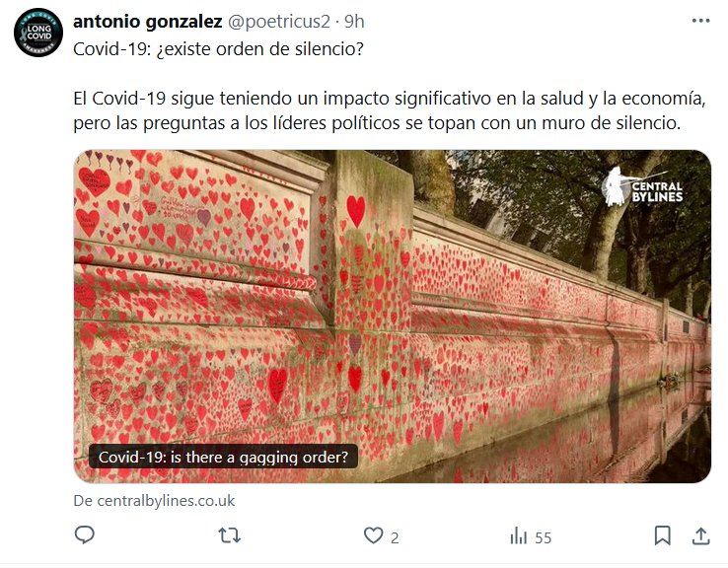Repost this tweet using the retweet icon
Image resolution: width=728 pixels, height=568 pixels.
[x=230, y=535]
